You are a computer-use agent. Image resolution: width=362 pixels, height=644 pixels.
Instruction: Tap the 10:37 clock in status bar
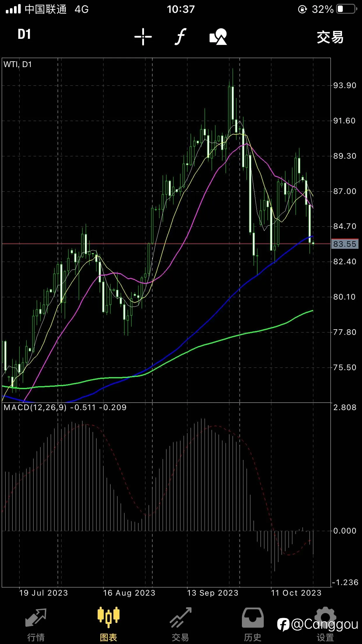(181, 9)
